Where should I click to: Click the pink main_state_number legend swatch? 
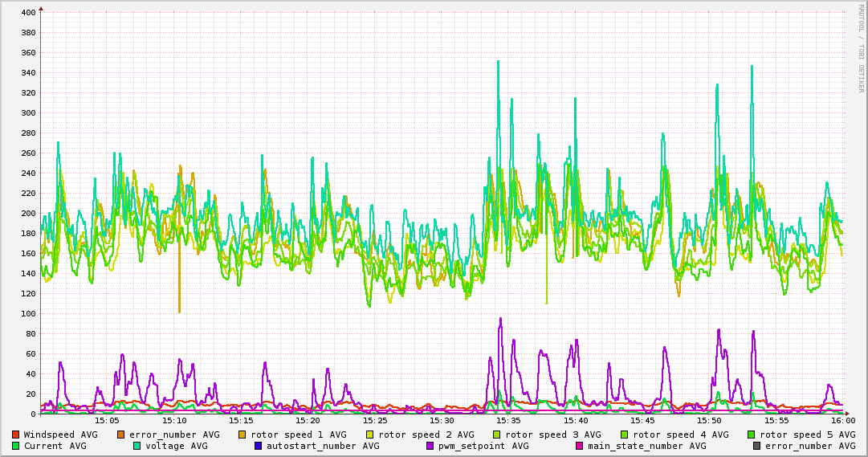click(x=580, y=446)
